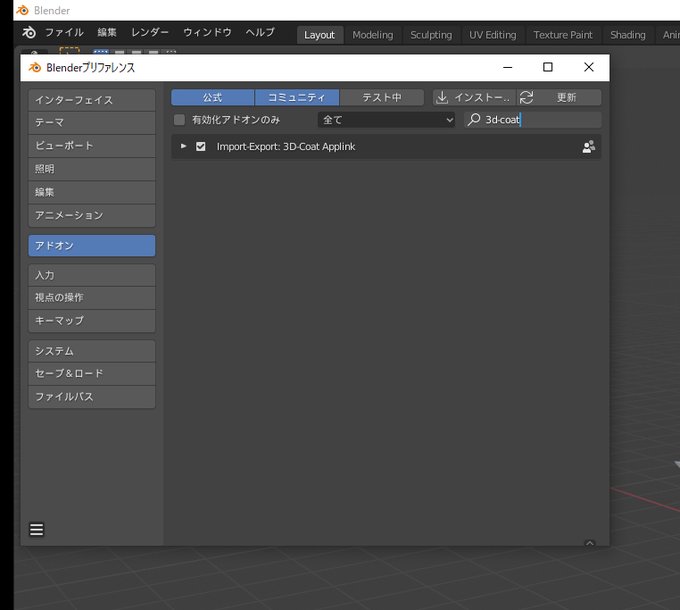Screen dimensions: 680x610
Task: Open the レンダー menu
Action: 150,33
